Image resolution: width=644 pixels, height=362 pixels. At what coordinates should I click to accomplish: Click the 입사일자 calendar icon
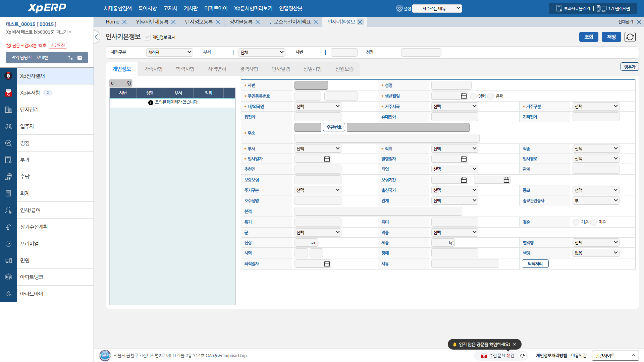pyautogui.click(x=327, y=159)
